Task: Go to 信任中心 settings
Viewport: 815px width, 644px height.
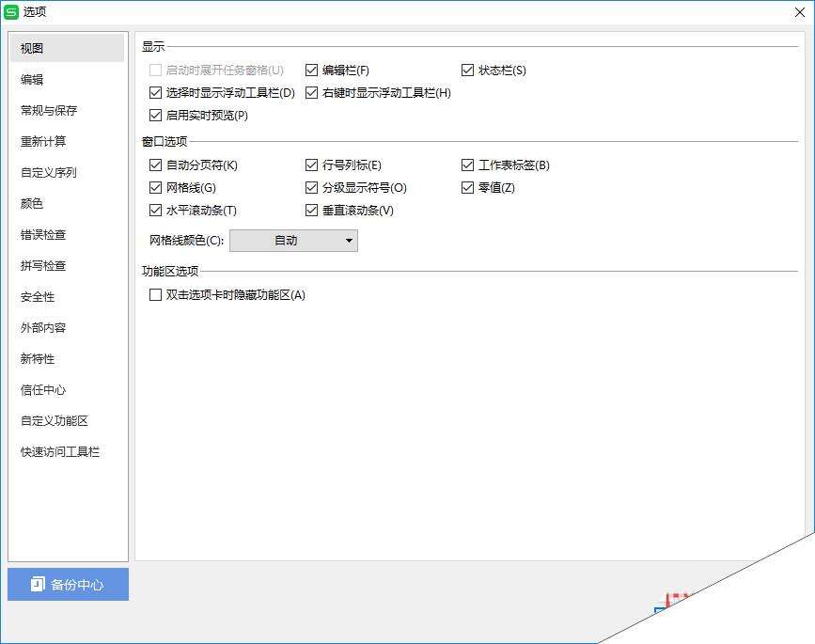Action: (x=67, y=390)
